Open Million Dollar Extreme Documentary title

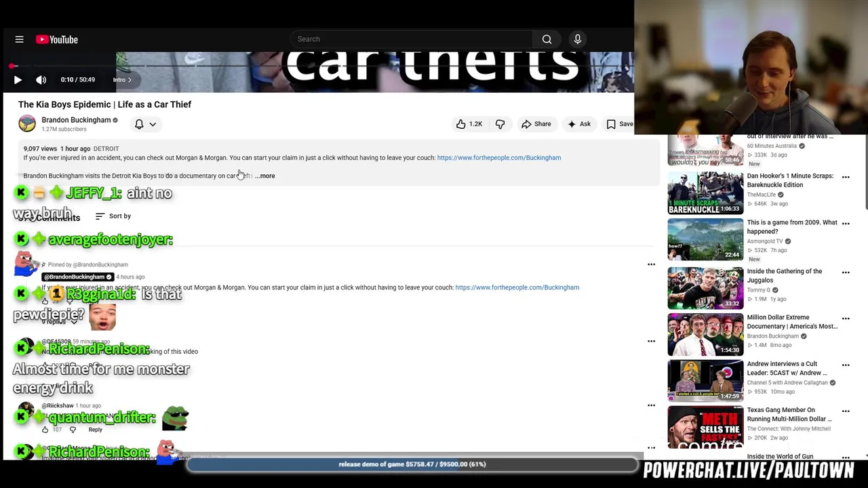click(792, 322)
